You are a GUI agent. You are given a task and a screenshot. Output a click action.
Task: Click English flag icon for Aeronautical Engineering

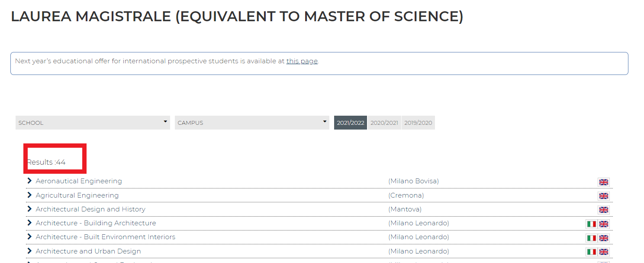(603, 182)
